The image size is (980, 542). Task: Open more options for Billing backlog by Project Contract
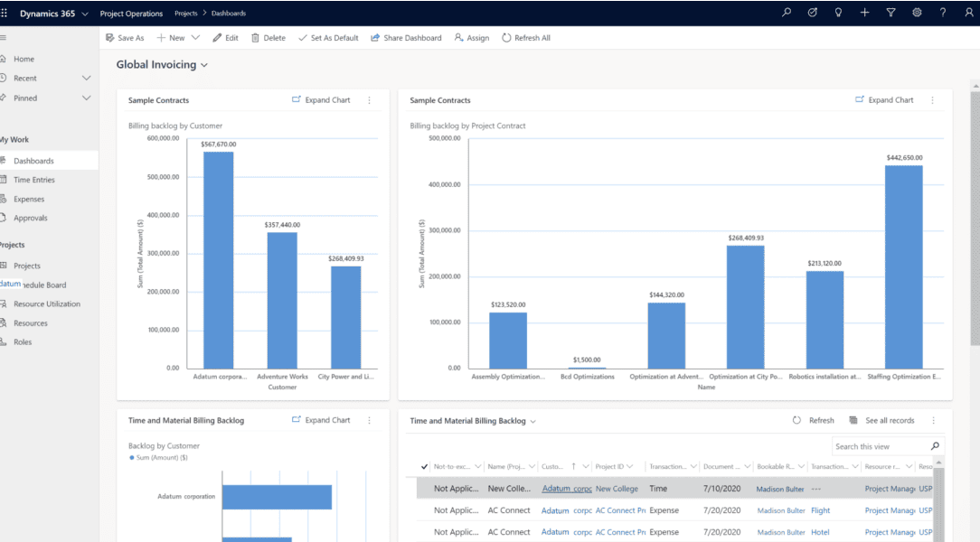(932, 100)
